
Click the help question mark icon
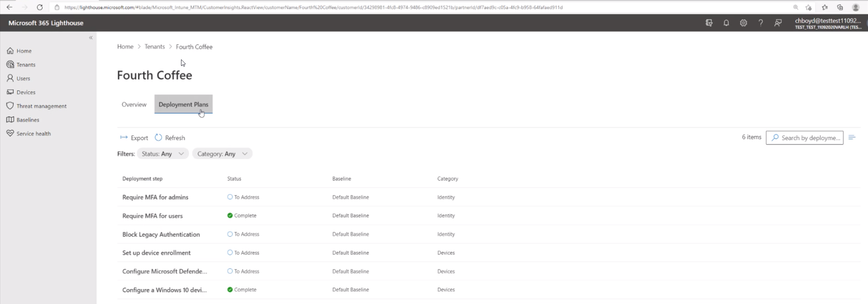(760, 23)
